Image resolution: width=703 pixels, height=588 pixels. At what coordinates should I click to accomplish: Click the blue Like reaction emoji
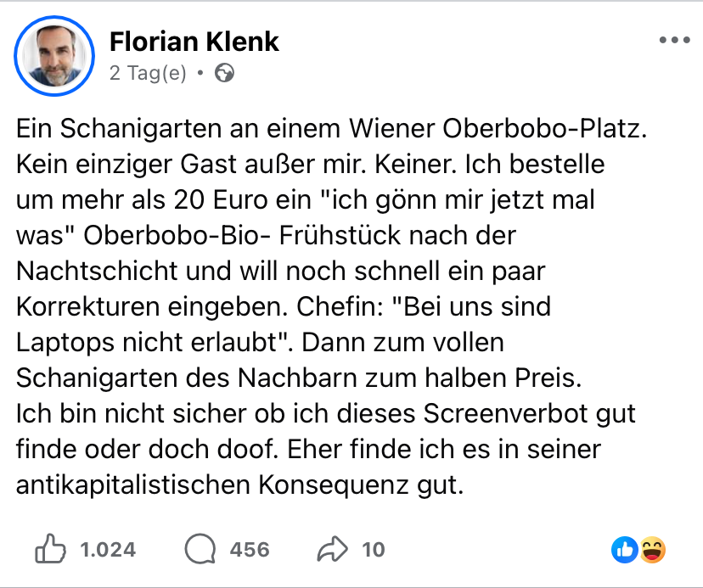click(625, 550)
